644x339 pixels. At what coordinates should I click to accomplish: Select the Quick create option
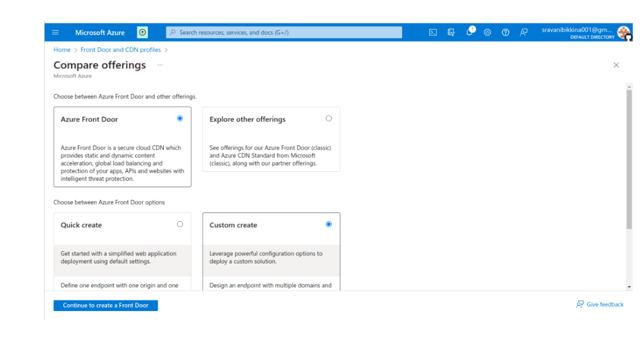(179, 224)
